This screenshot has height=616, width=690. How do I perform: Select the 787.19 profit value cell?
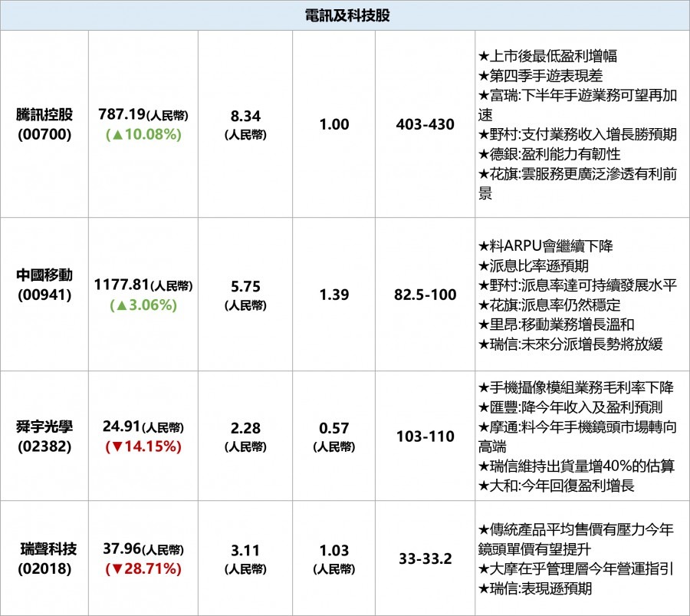point(143,115)
